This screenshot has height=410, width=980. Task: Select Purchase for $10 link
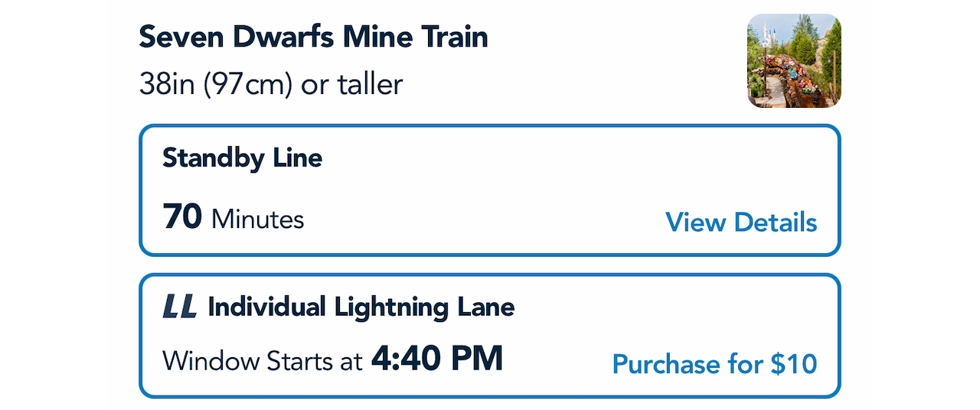[x=714, y=363]
